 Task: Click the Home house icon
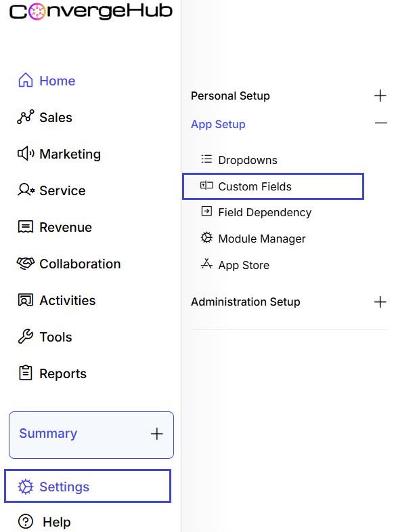(x=26, y=81)
